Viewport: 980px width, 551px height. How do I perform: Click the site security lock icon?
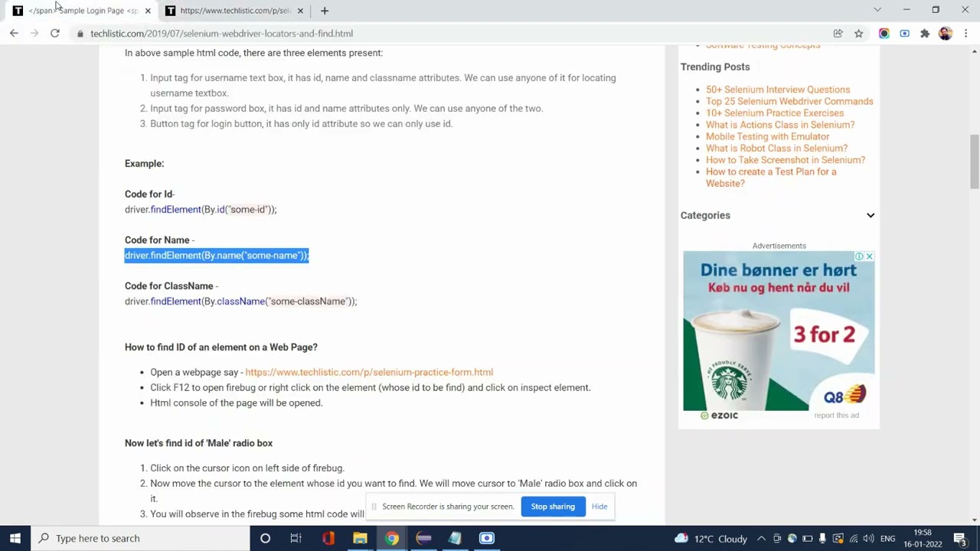click(80, 34)
